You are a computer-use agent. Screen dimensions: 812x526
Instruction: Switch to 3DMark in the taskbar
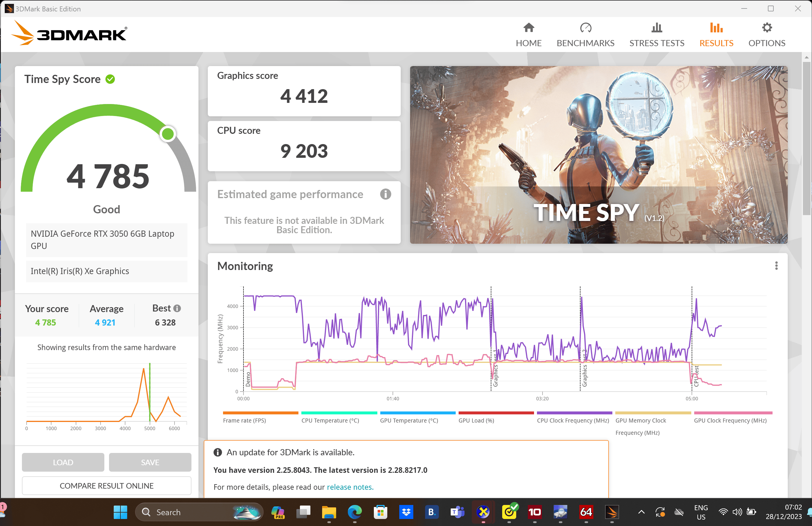click(612, 512)
